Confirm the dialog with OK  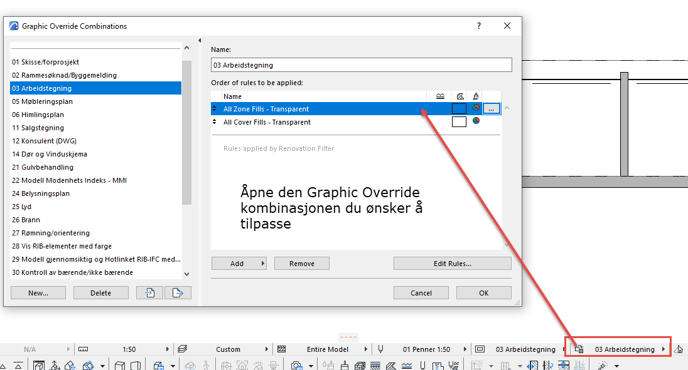pos(484,293)
